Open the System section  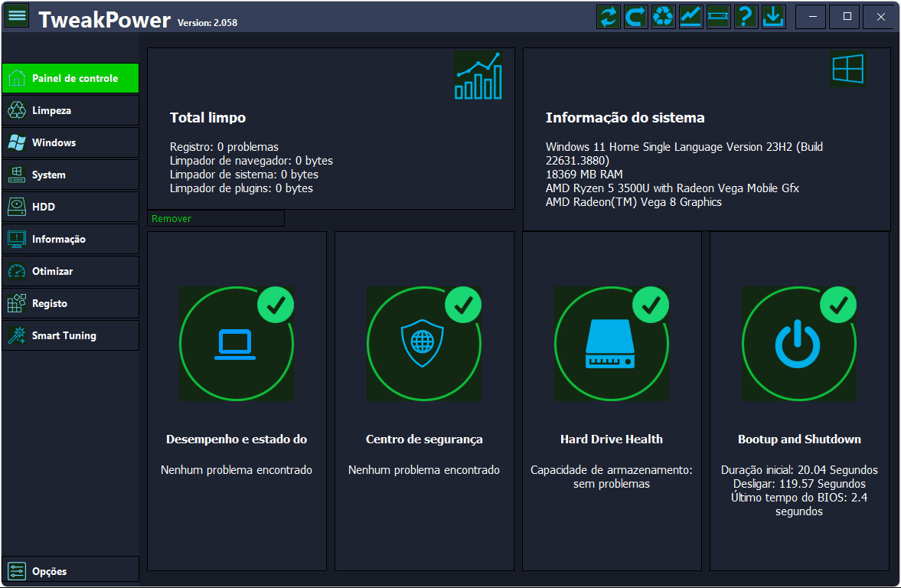[x=70, y=175]
